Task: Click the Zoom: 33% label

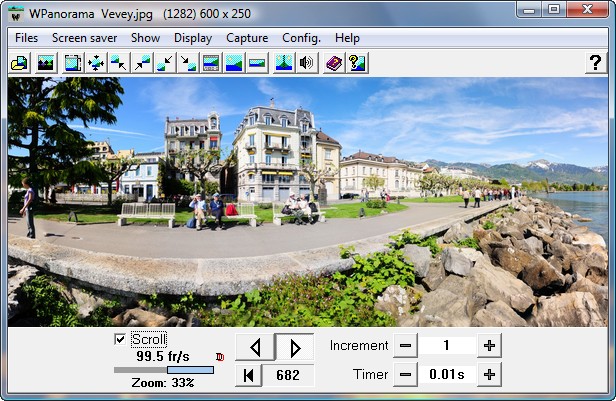Action: pyautogui.click(x=163, y=383)
